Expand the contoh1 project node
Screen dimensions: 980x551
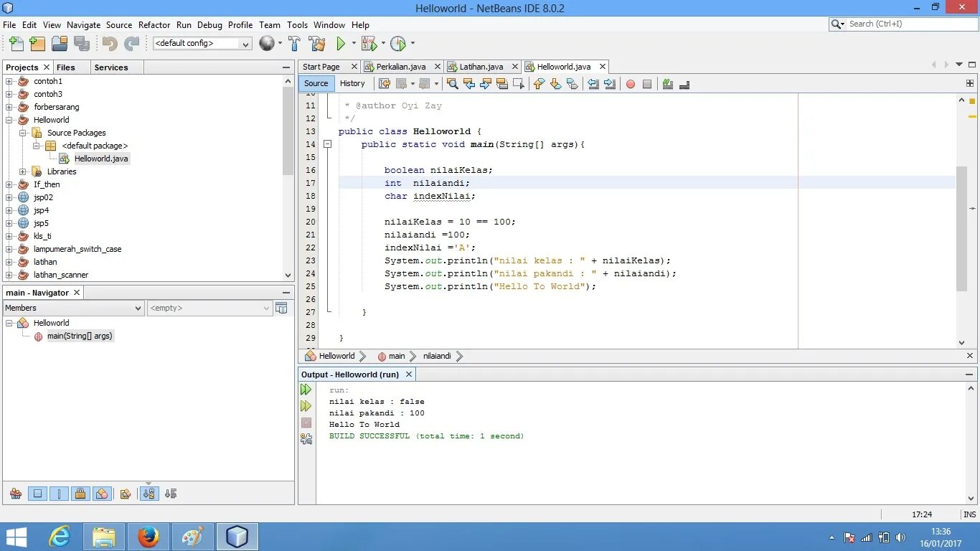[9, 81]
